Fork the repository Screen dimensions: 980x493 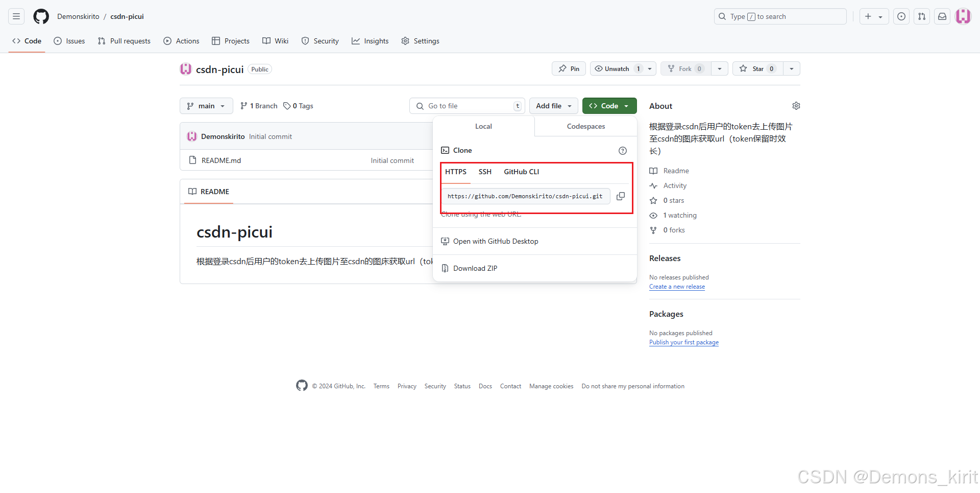686,68
